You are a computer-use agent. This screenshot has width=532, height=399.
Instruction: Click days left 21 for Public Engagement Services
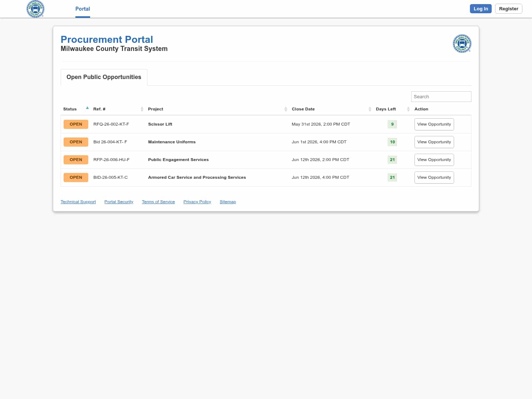[x=392, y=160]
